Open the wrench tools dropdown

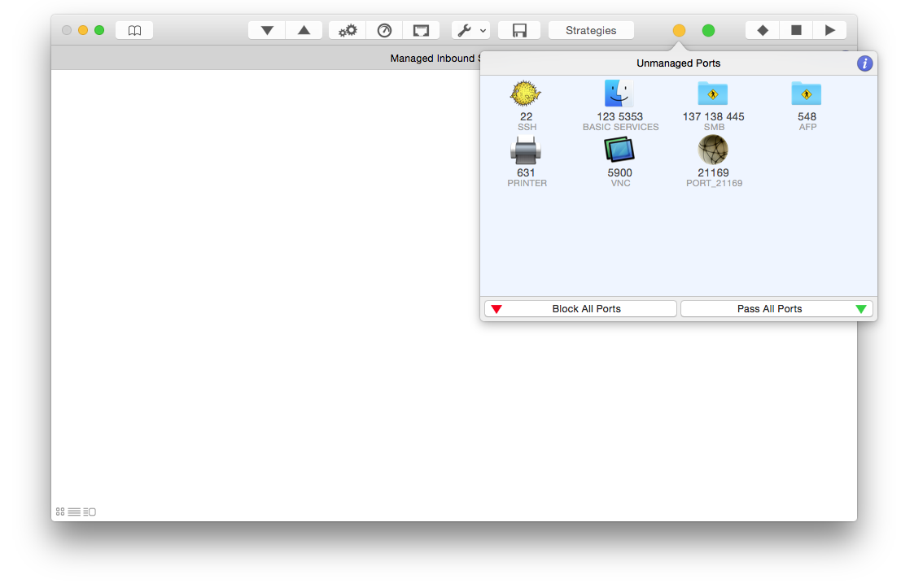[x=470, y=30]
